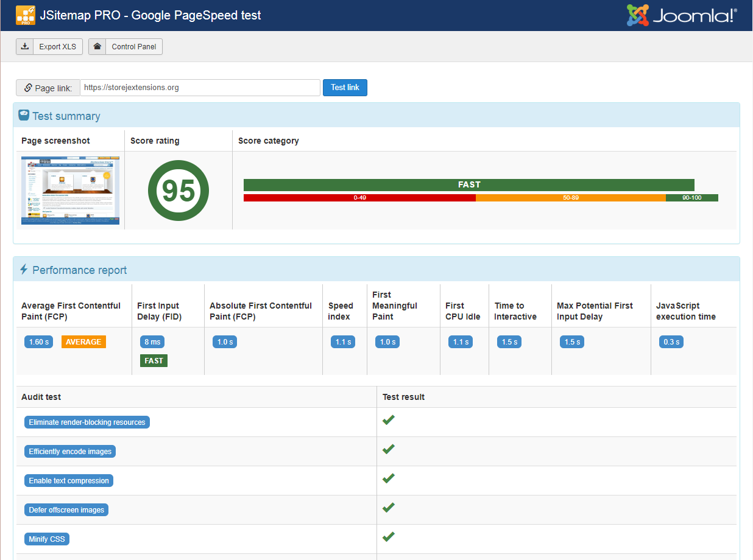
Task: Click the Performance report lightning icon
Action: pos(24,269)
